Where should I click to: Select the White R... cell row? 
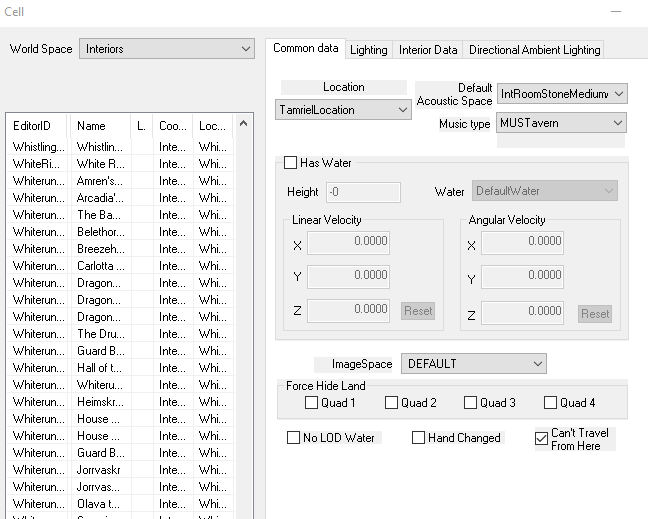click(x=120, y=164)
